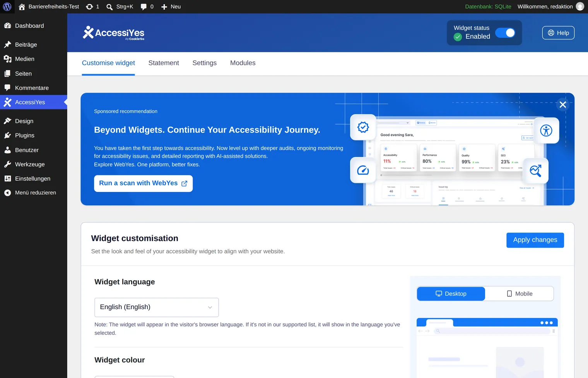588x378 pixels.
Task: Open Kommentare in the sidebar menu
Action: point(34,88)
